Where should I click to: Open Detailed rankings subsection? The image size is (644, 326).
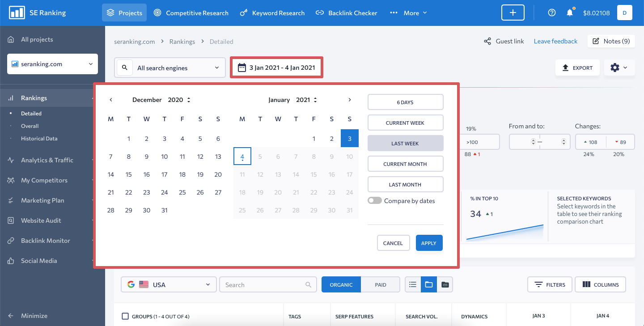click(31, 114)
